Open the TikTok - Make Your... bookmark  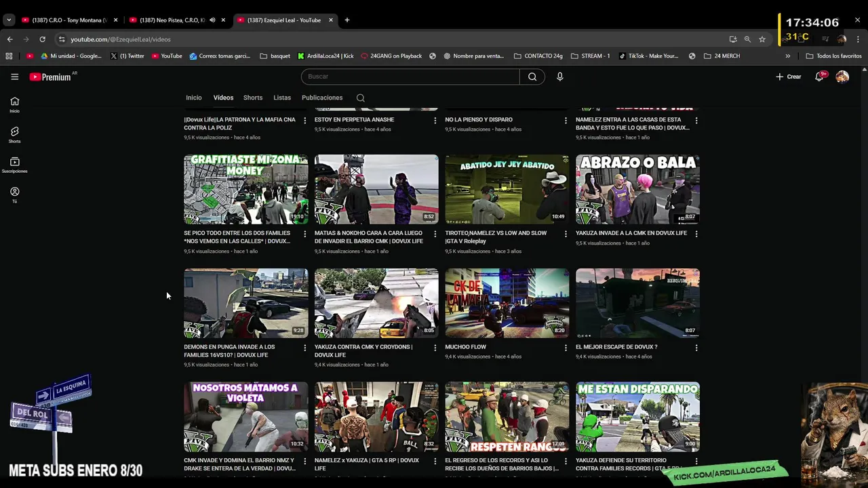point(649,56)
